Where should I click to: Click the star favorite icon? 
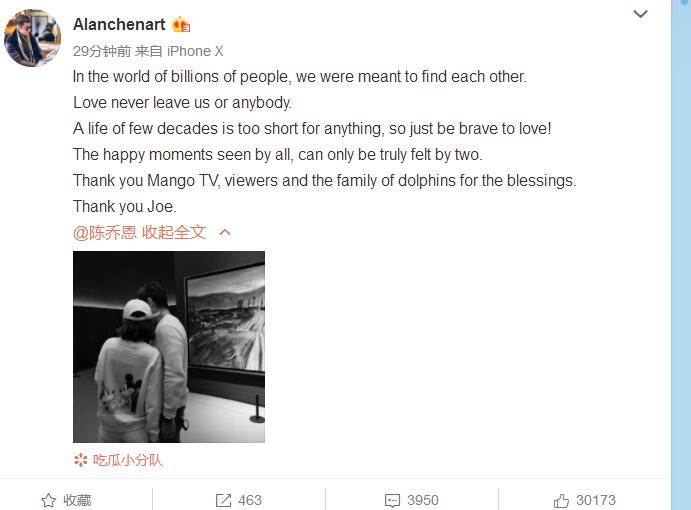[48, 500]
